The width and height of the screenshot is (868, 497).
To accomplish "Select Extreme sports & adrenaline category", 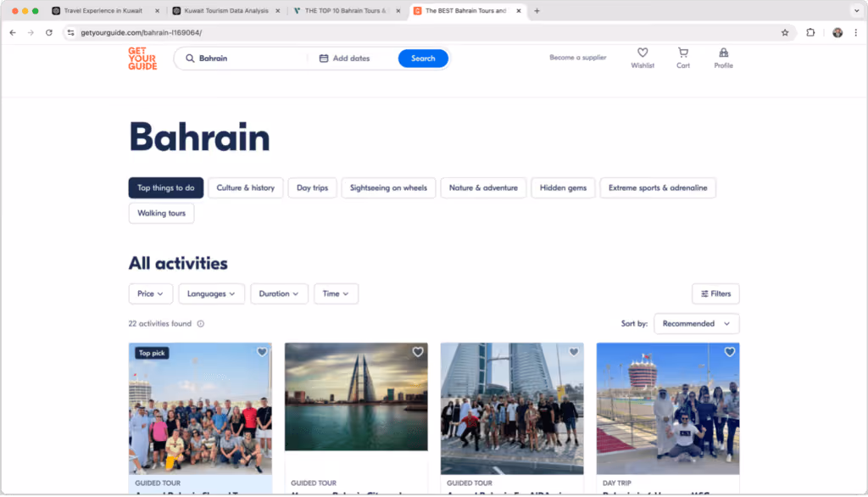I will point(658,187).
